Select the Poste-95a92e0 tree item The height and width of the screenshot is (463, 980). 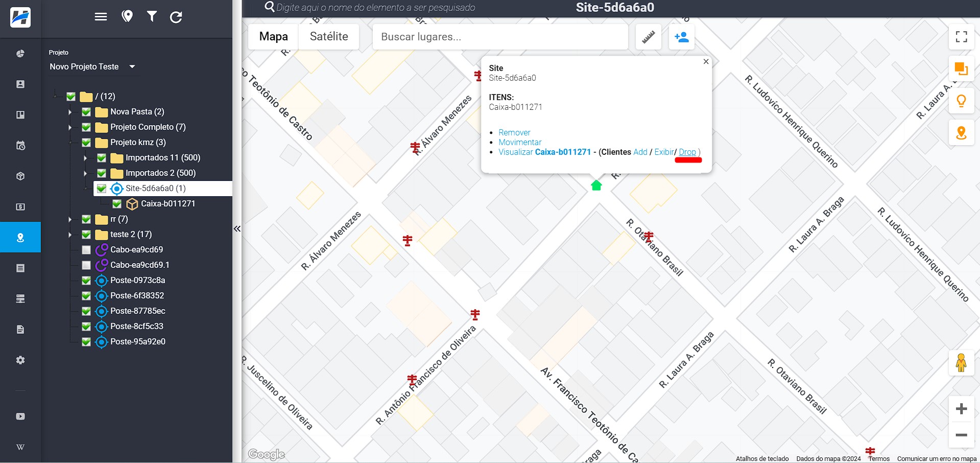click(138, 342)
